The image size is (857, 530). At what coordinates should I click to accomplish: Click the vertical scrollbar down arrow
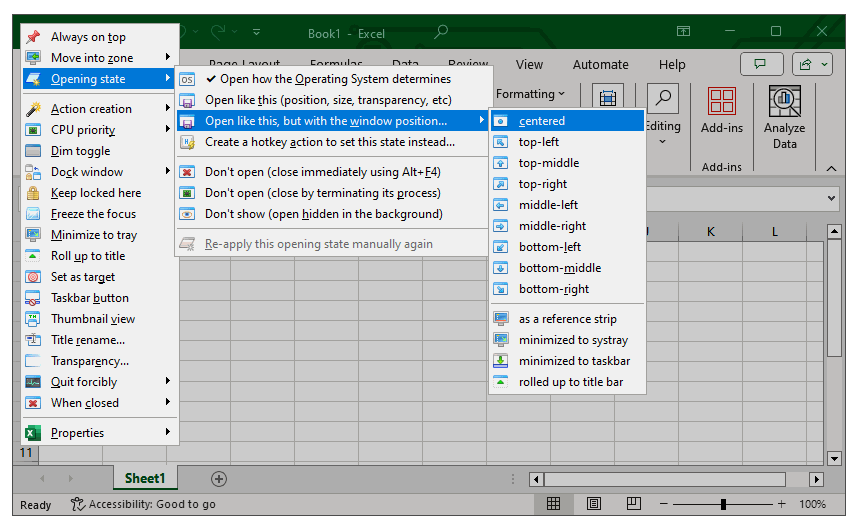[835, 459]
